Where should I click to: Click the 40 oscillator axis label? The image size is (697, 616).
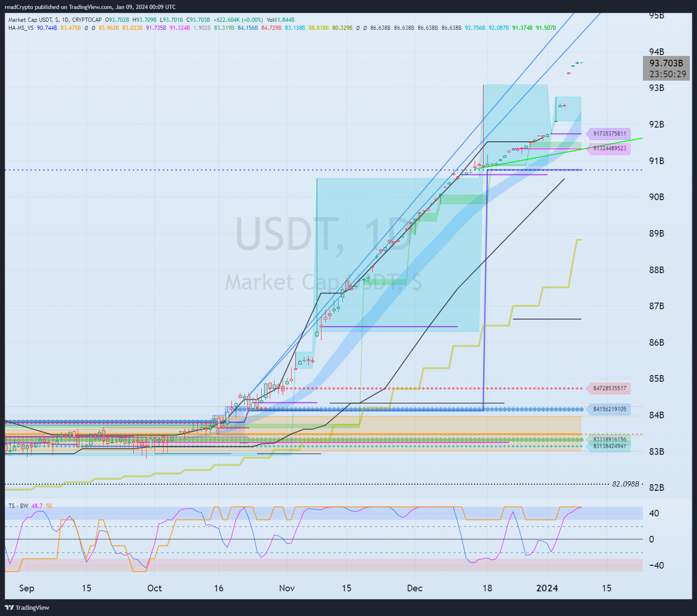pos(654,513)
